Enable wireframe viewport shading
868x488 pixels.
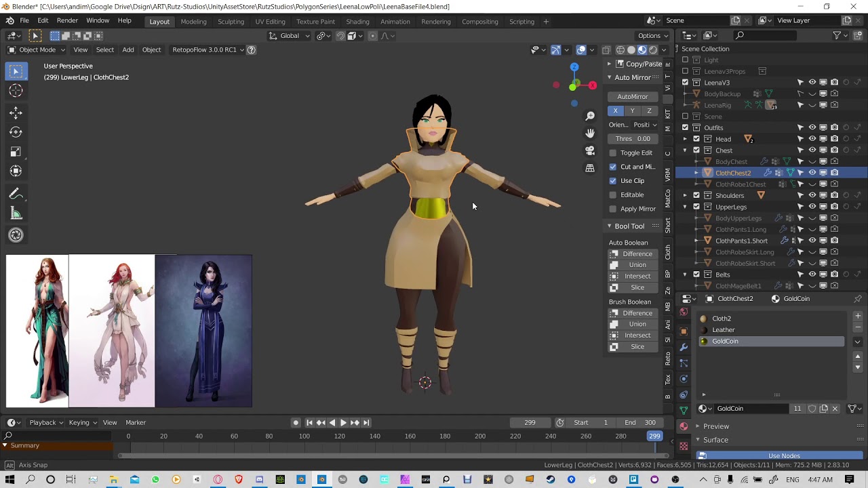pos(620,49)
